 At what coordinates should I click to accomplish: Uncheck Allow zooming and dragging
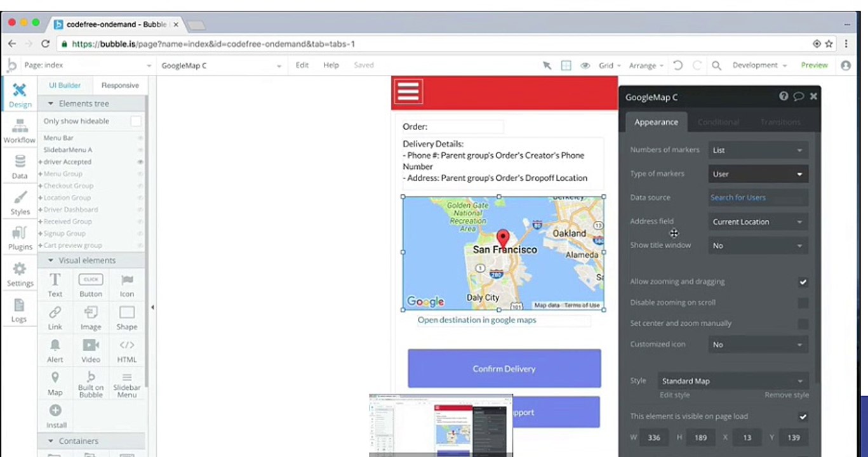(x=803, y=282)
